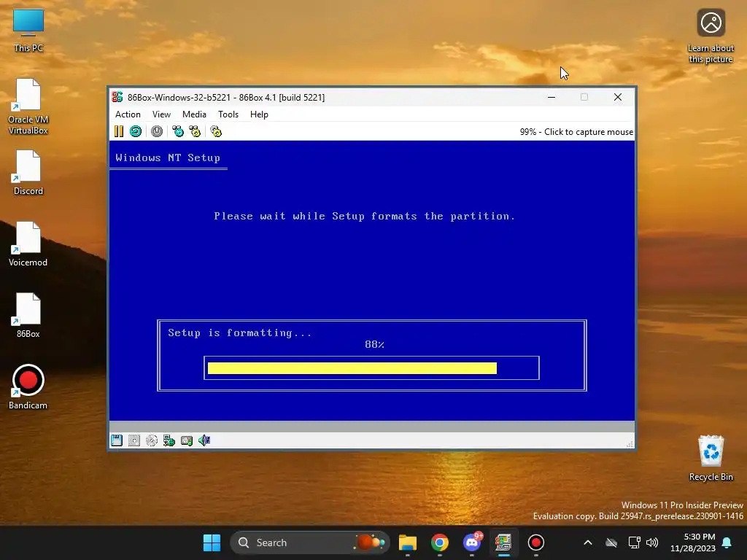Click Learn about this picture icon
The width and height of the screenshot is (747, 560).
[x=711, y=36]
